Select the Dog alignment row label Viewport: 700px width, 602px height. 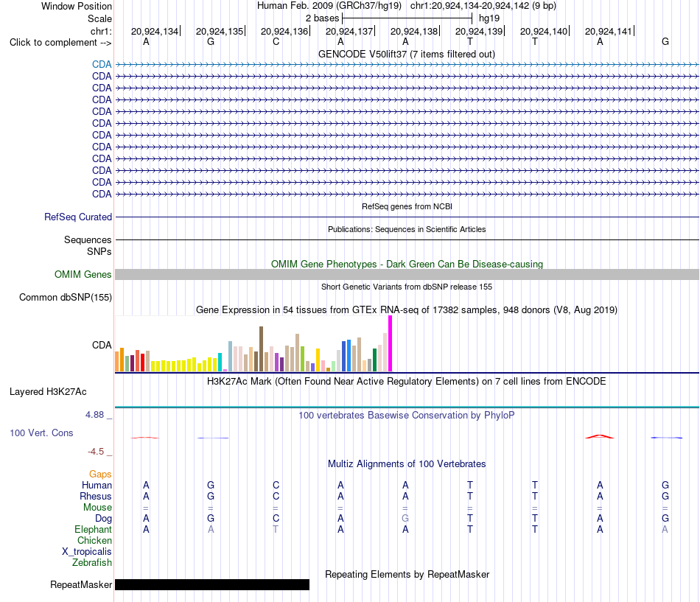pyautogui.click(x=103, y=519)
